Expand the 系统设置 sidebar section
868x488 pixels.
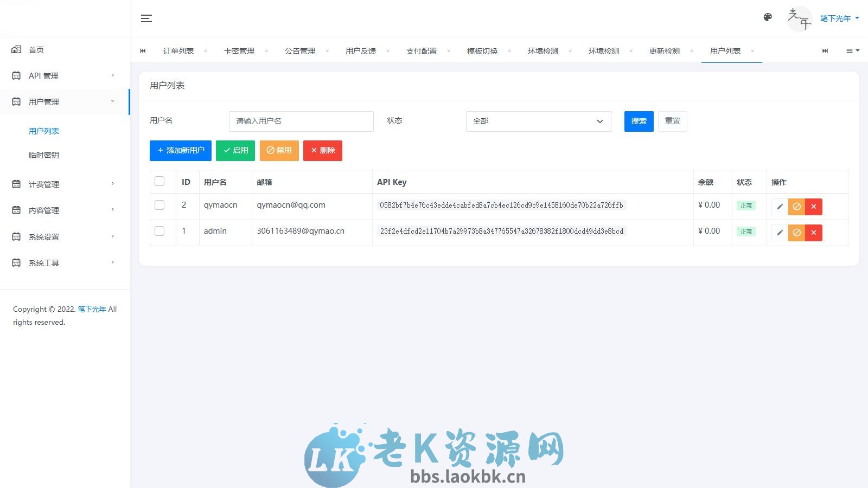tap(44, 236)
